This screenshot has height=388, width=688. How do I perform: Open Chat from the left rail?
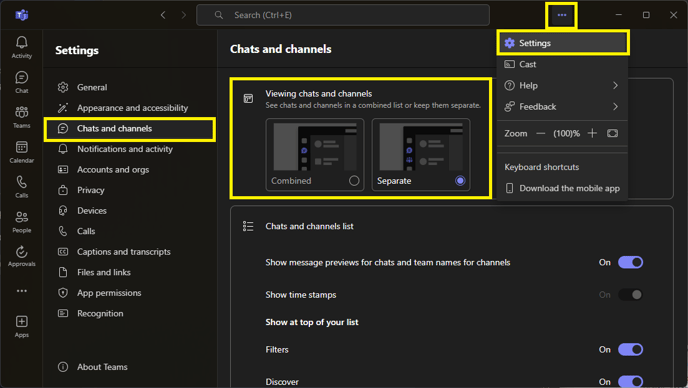click(22, 82)
